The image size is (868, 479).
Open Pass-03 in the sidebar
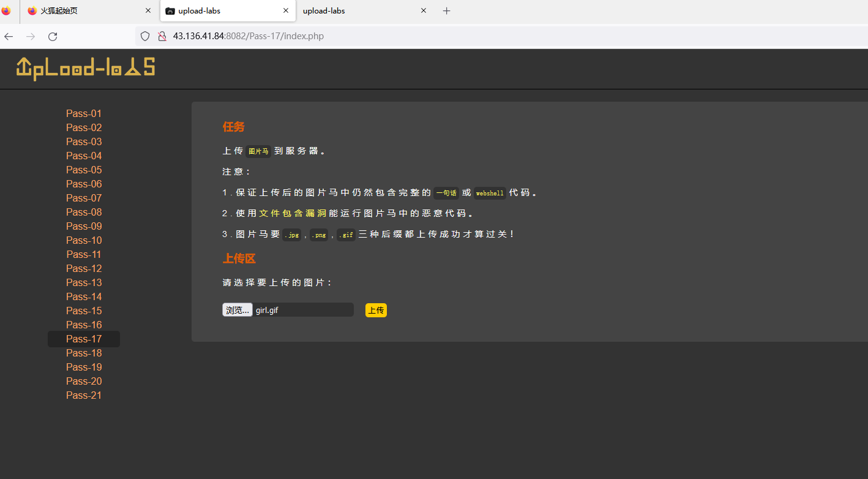tap(84, 141)
